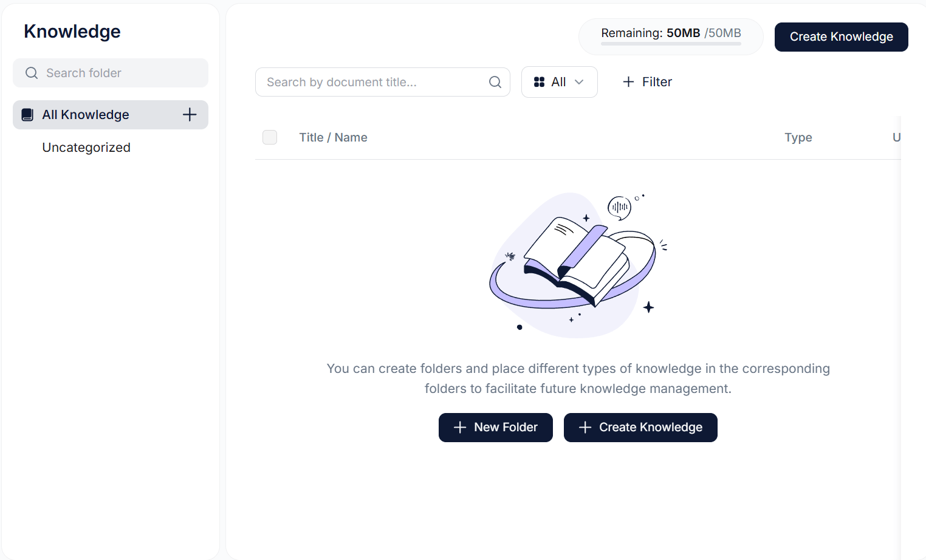This screenshot has height=560, width=926.
Task: Click the plus icon inside New Folder button
Action: click(x=459, y=428)
